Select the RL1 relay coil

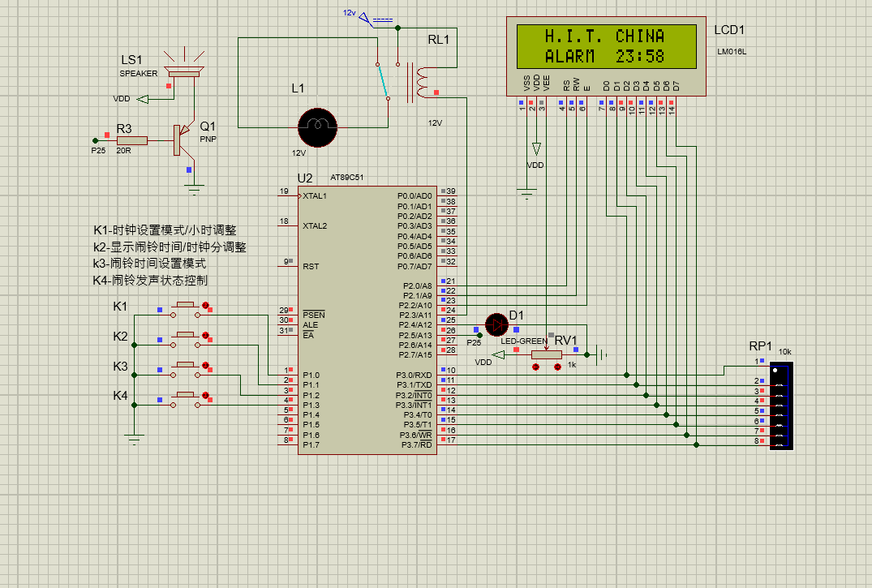pyautogui.click(x=421, y=83)
